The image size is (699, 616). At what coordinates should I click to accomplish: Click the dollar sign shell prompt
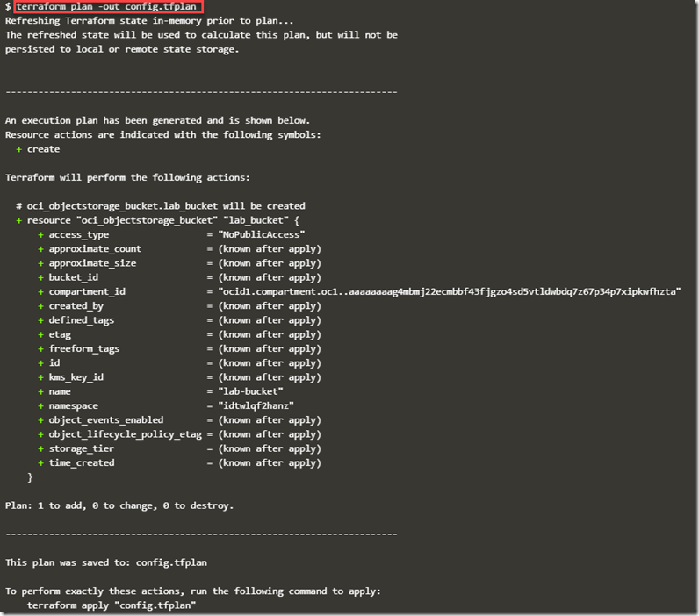(x=8, y=7)
